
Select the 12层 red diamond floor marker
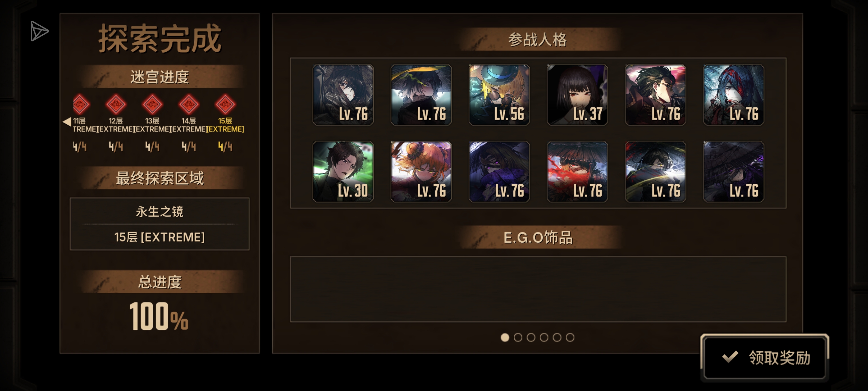click(116, 104)
